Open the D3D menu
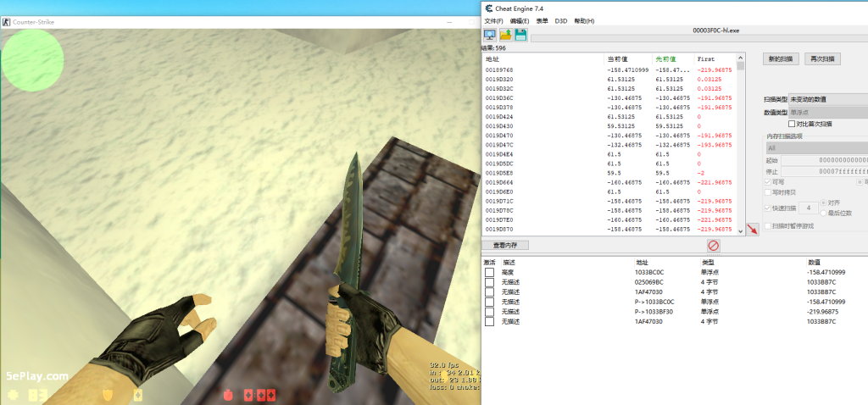Image resolution: width=868 pixels, height=405 pixels. (x=561, y=20)
